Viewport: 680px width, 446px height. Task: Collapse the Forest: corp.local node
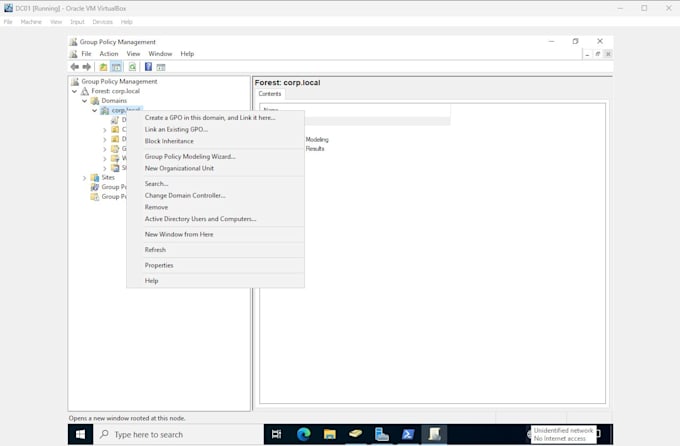tap(75, 91)
